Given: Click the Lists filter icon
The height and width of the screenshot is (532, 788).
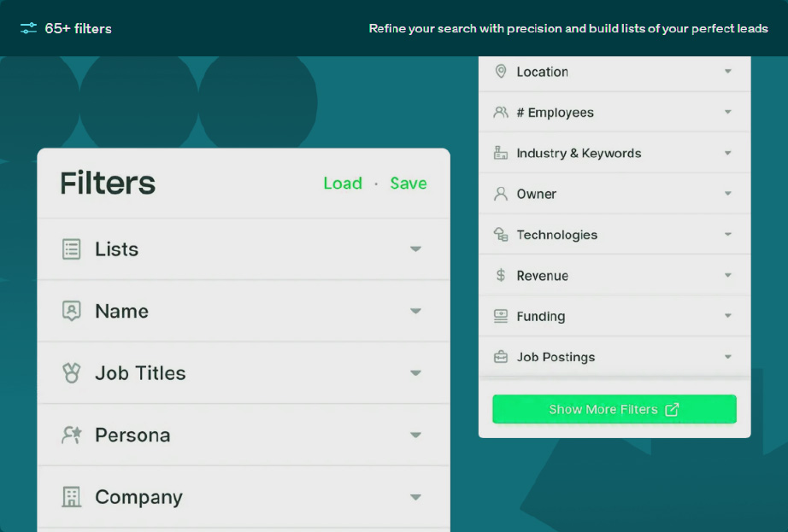Looking at the screenshot, I should coord(72,249).
